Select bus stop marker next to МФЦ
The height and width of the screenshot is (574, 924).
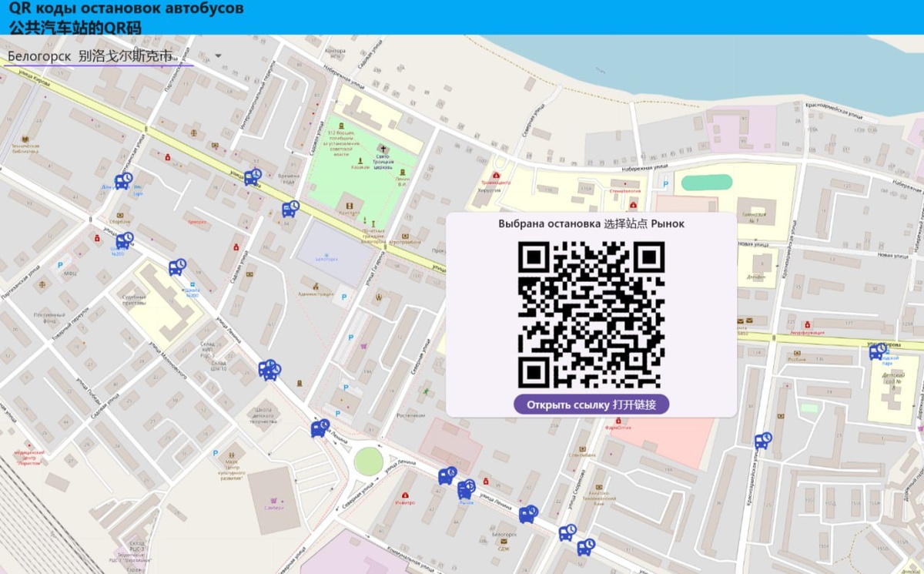(125, 240)
